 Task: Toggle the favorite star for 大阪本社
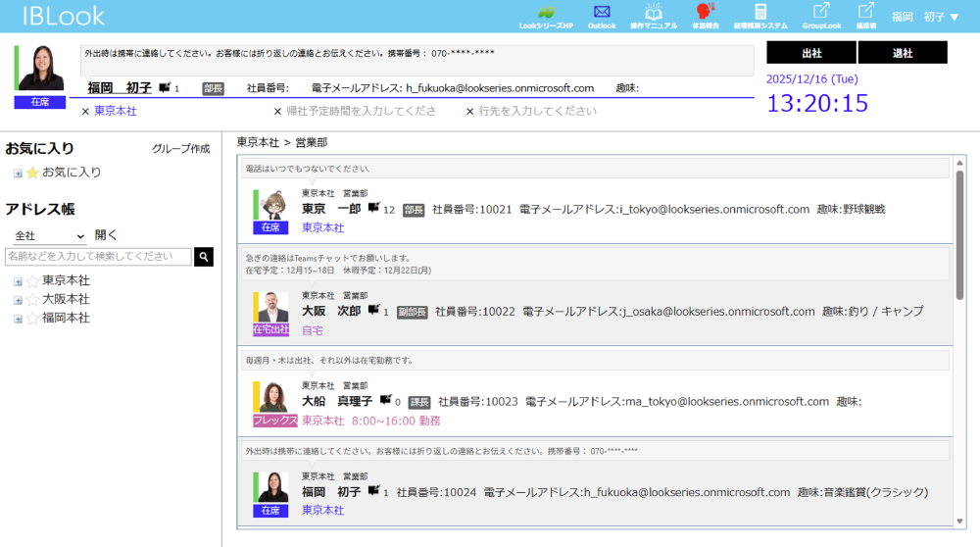[x=32, y=300]
